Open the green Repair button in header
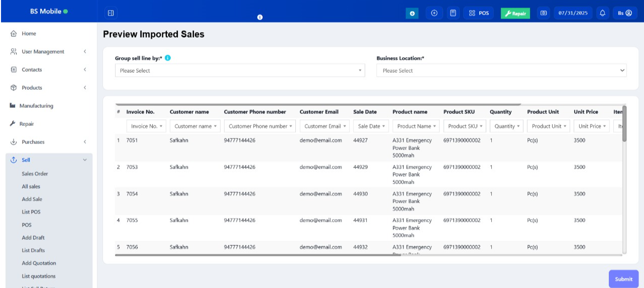The image size is (644, 288). (515, 13)
